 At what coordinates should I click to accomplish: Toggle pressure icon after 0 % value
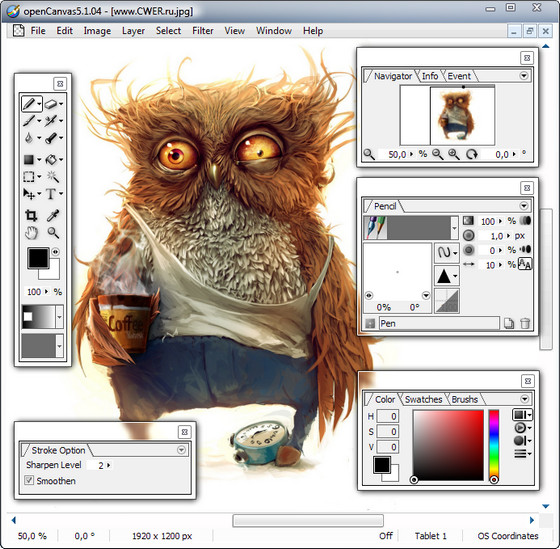click(x=525, y=249)
